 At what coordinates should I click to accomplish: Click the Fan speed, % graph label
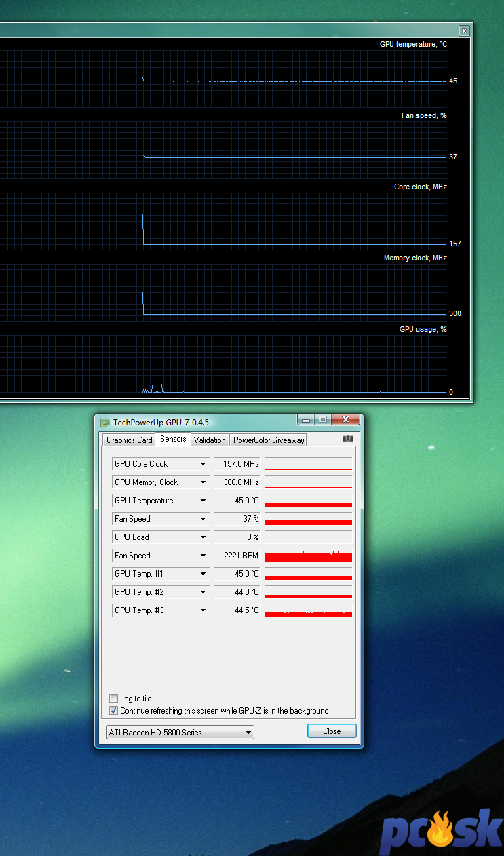[x=424, y=116]
